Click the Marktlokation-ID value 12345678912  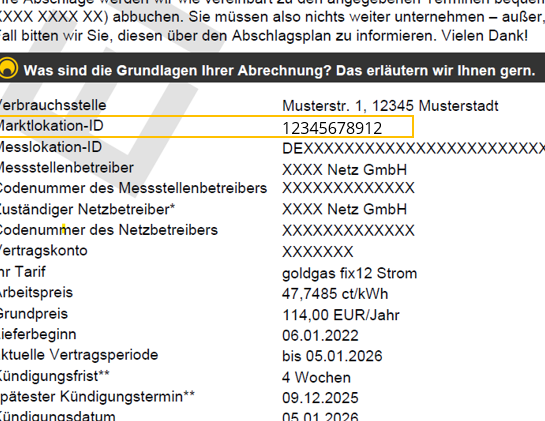332,128
